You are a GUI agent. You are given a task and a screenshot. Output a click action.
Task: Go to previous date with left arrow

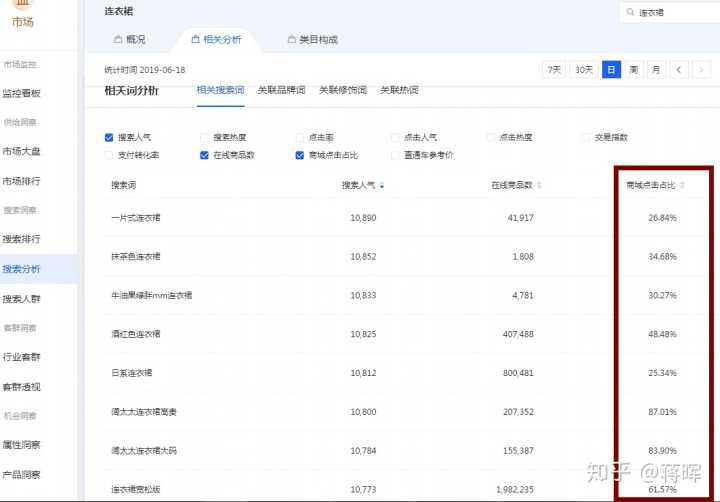[x=679, y=69]
